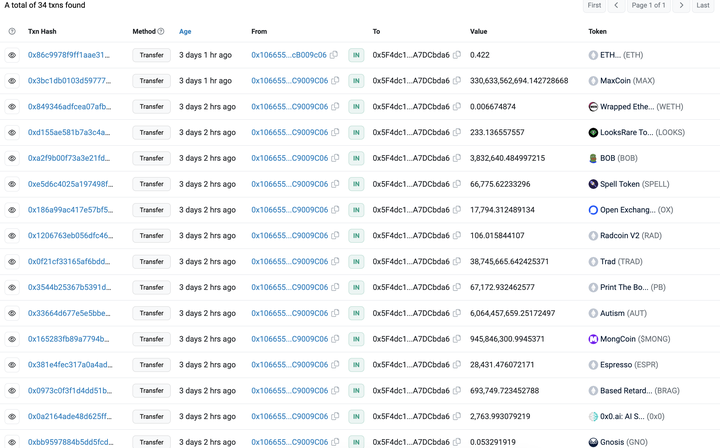Preview transaction 0xd155ae581b7a3c4a via eye icon
Image resolution: width=720 pixels, height=448 pixels.
pyautogui.click(x=12, y=133)
